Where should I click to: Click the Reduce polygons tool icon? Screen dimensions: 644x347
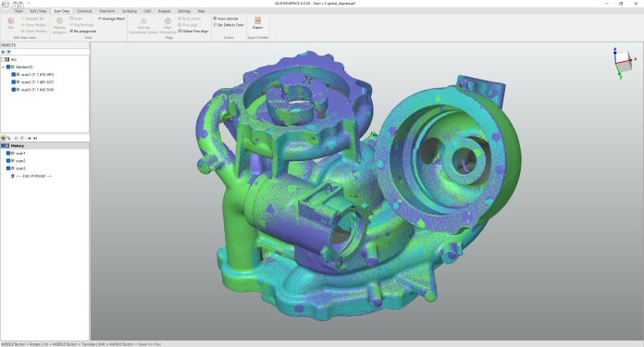pos(59,25)
